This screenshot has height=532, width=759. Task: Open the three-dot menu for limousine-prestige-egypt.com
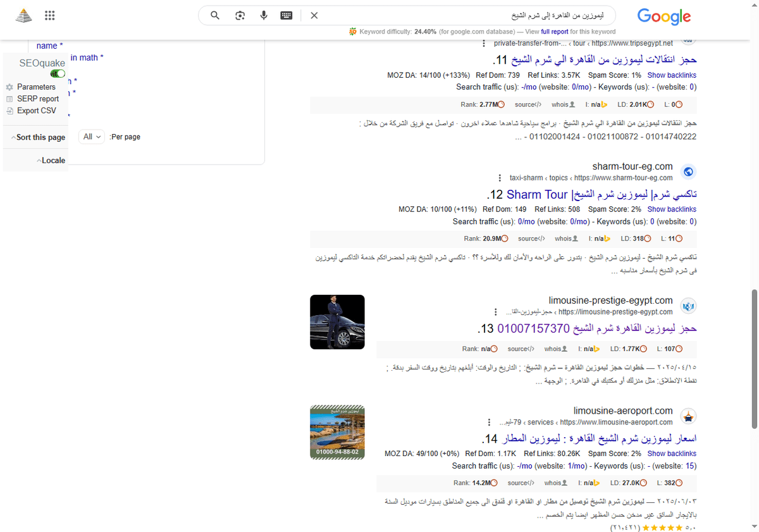[x=495, y=311]
